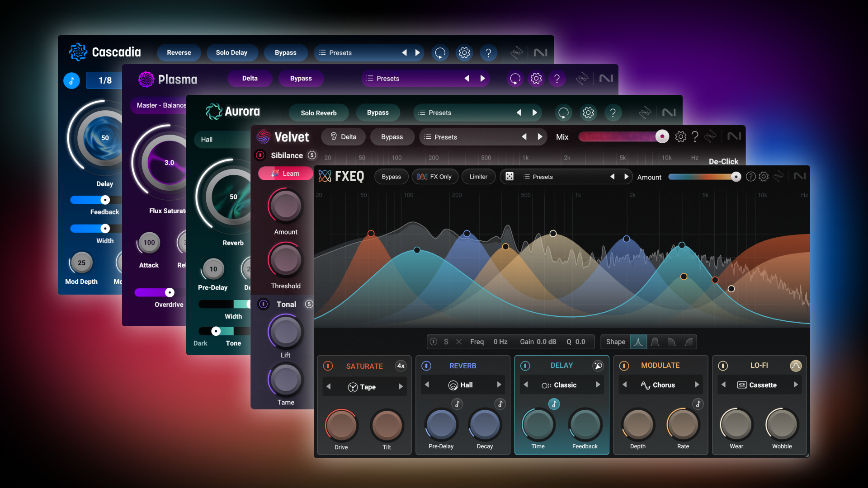
Task: Select the high-pass slope shape icon
Action: (x=689, y=342)
